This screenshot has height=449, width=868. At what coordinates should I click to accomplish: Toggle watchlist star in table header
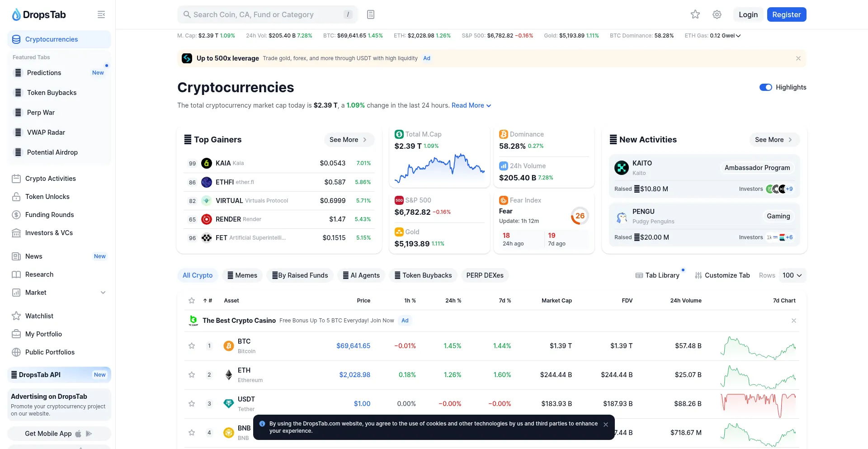[192, 301]
